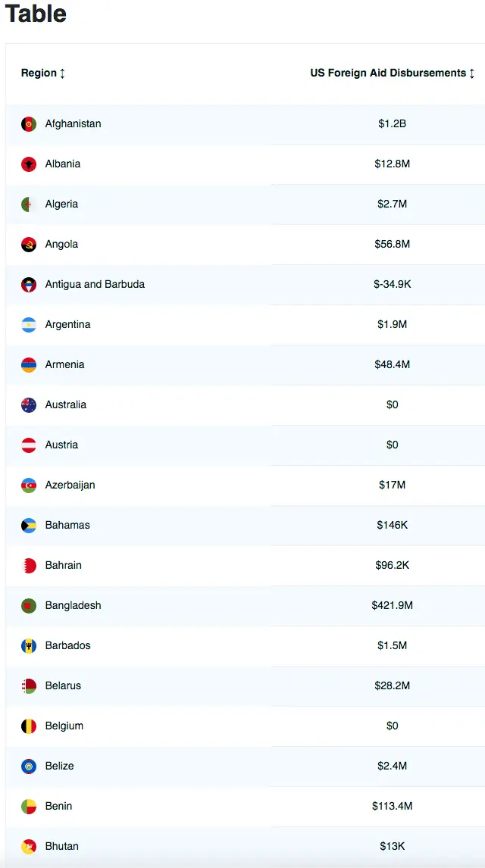Click the $1.2B Afghanistan value cell
This screenshot has height=868, width=485.
[x=392, y=123]
